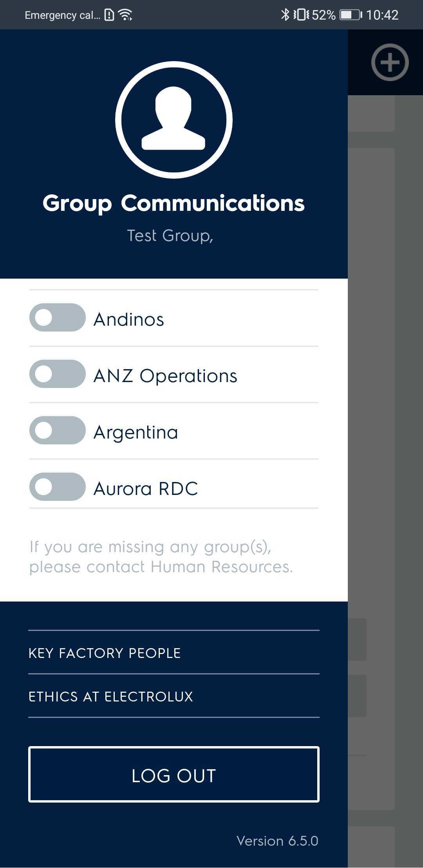Tap the Group Communications title

pos(174,203)
